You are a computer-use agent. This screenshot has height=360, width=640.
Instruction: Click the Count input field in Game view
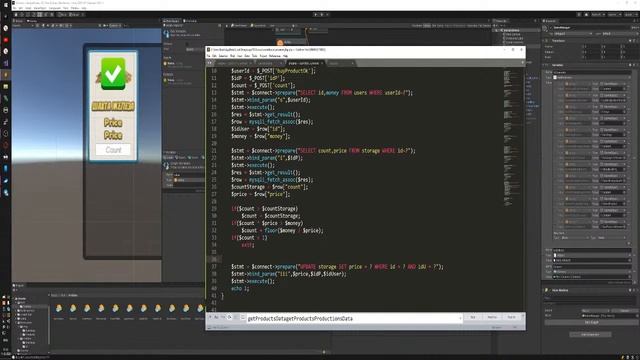tap(113, 150)
